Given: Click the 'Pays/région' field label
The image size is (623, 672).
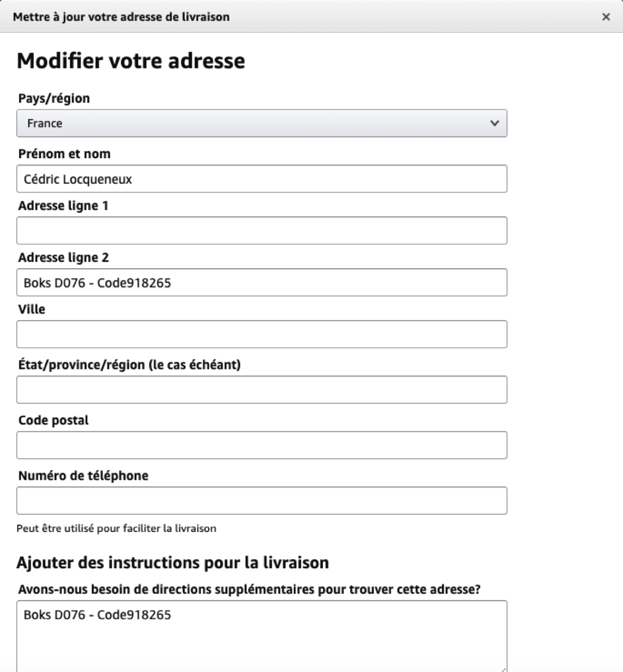Looking at the screenshot, I should tap(54, 98).
